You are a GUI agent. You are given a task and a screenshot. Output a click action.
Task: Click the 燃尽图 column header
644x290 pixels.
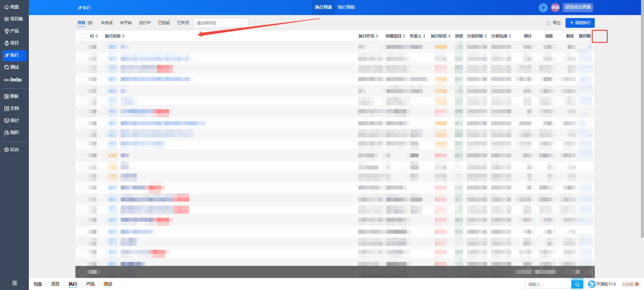pos(585,36)
